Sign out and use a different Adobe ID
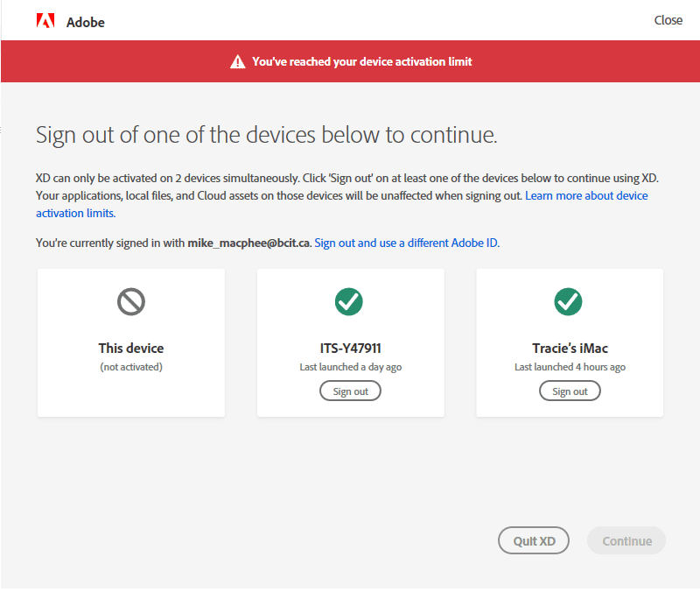Image resolution: width=700 pixels, height=592 pixels. (407, 243)
